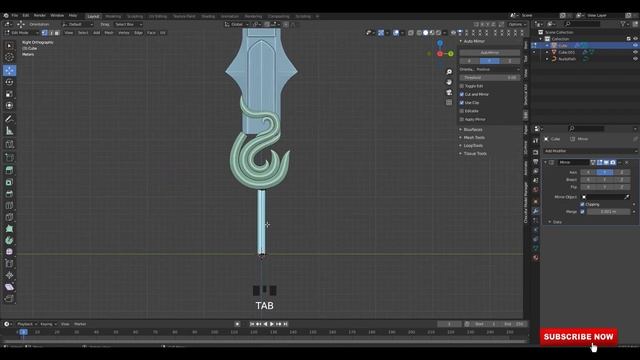Image resolution: width=640 pixels, height=360 pixels.
Task: Switch to orthographic/perspective grid icon
Action: [x=449, y=102]
